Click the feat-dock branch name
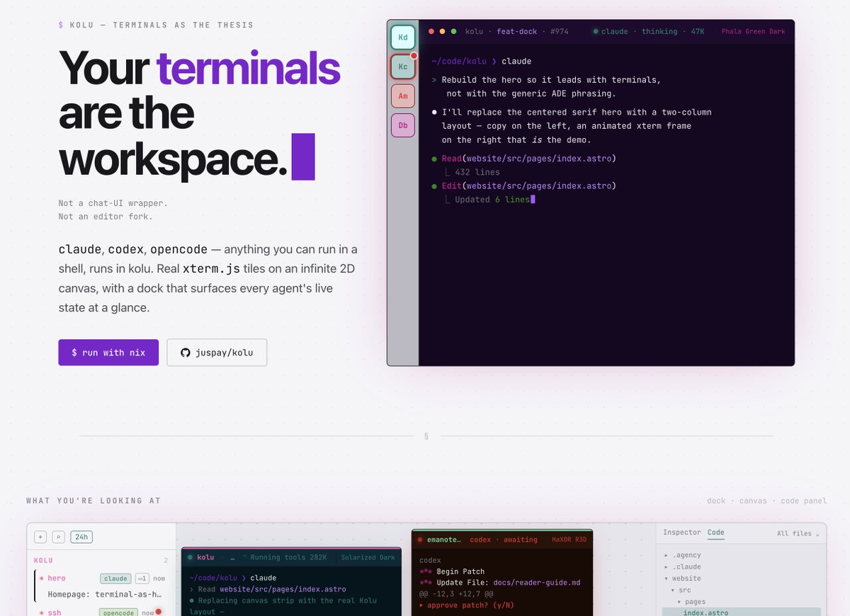 (x=516, y=32)
